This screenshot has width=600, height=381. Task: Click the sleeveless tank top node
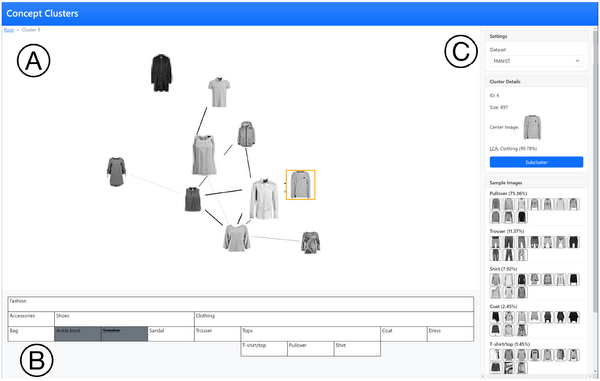[204, 155]
